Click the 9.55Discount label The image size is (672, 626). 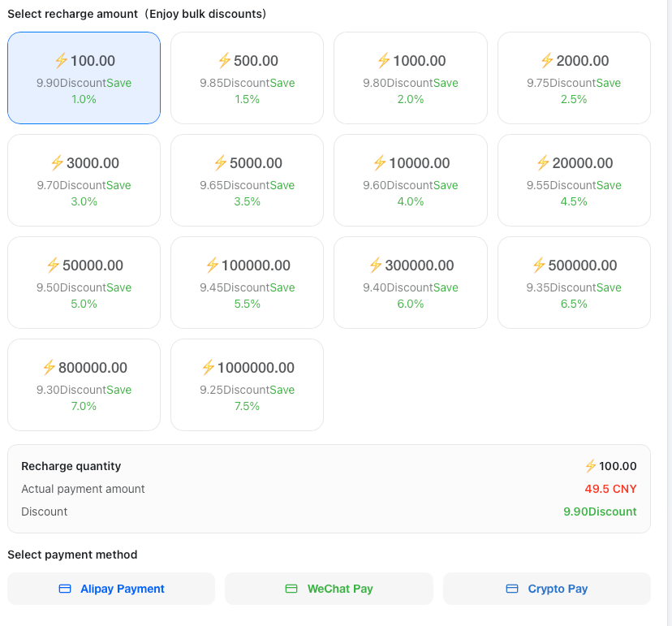pyautogui.click(x=562, y=185)
